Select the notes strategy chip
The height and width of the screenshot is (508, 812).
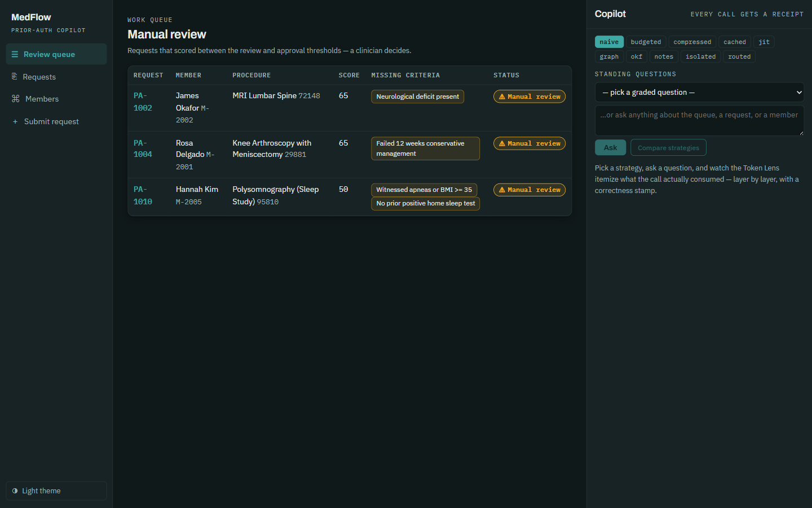pyautogui.click(x=664, y=56)
